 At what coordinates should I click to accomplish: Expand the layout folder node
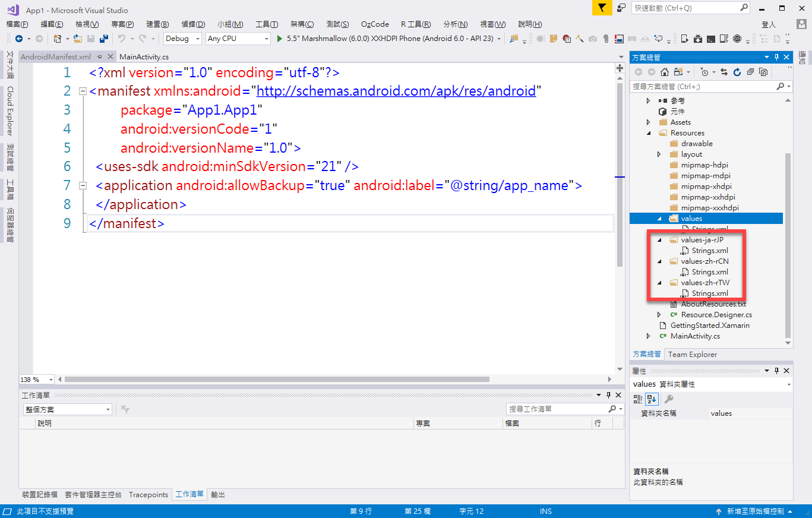point(659,154)
